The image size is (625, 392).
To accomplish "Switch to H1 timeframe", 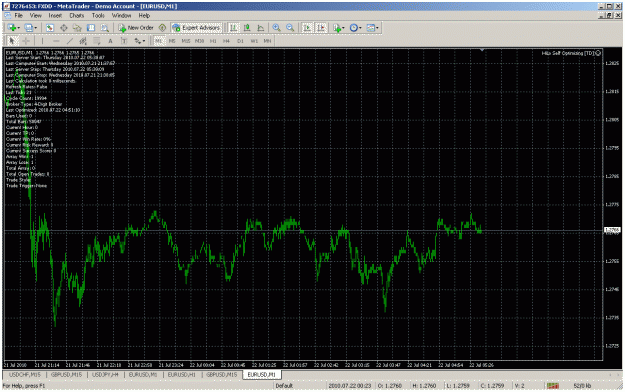I will 213,41.
